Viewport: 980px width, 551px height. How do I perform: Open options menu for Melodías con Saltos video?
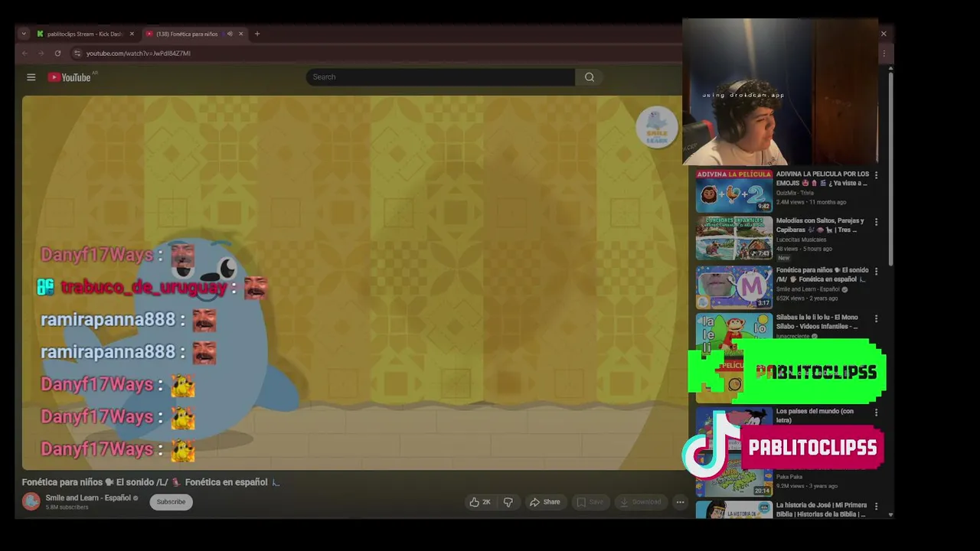click(x=877, y=222)
